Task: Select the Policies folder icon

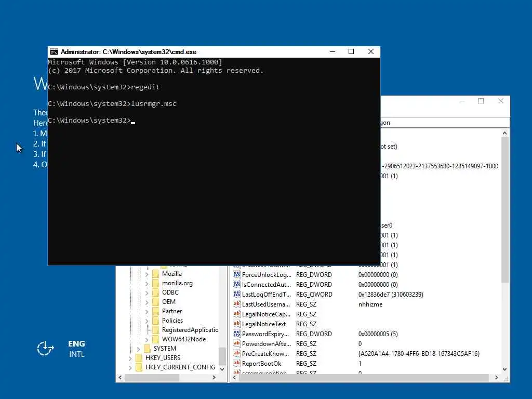Action: [155, 320]
